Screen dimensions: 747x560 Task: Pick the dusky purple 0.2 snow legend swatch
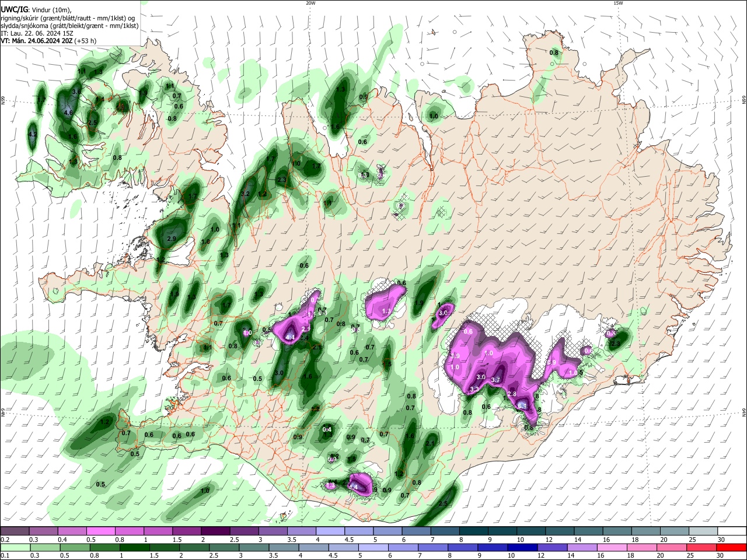15,531
